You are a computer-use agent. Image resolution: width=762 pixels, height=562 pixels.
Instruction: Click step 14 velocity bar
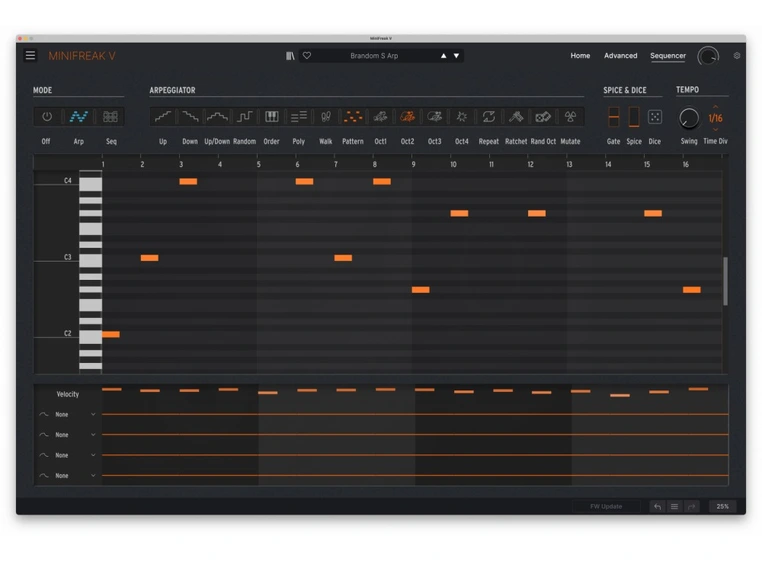point(620,396)
